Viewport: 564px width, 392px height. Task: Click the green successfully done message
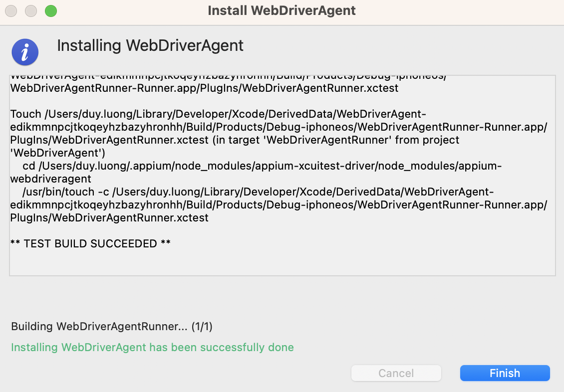[x=152, y=347]
